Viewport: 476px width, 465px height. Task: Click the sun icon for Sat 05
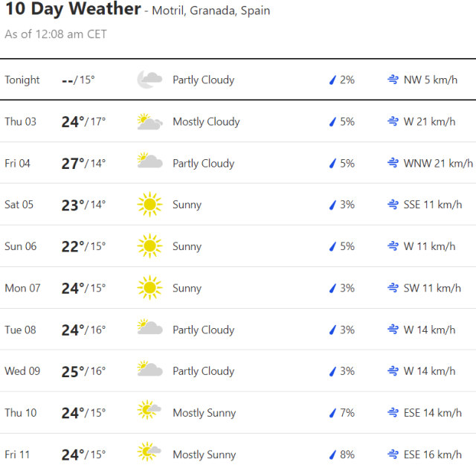(149, 205)
